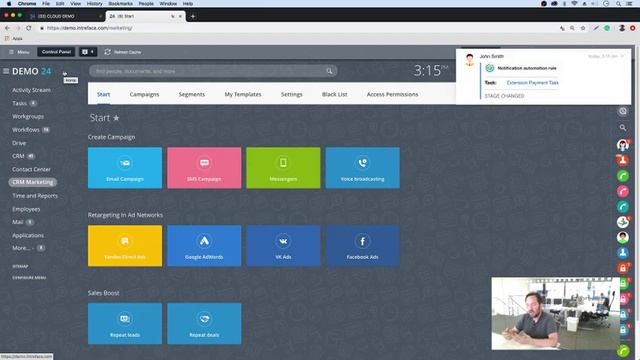Open Time and Reports in left menu
The image size is (640, 360).
click(x=35, y=196)
